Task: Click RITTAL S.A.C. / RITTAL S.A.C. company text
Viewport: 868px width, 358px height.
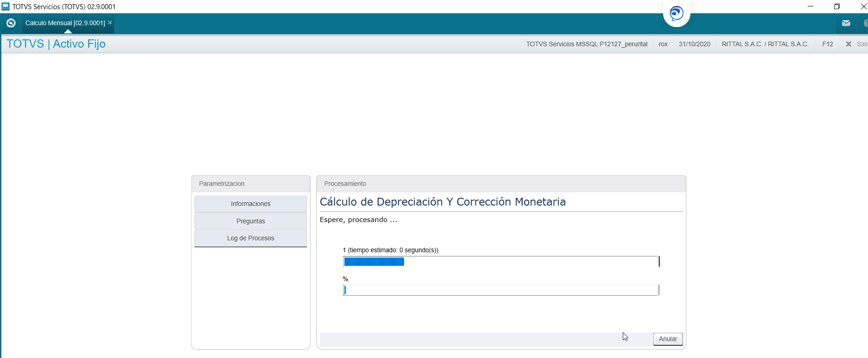Action: (x=765, y=44)
